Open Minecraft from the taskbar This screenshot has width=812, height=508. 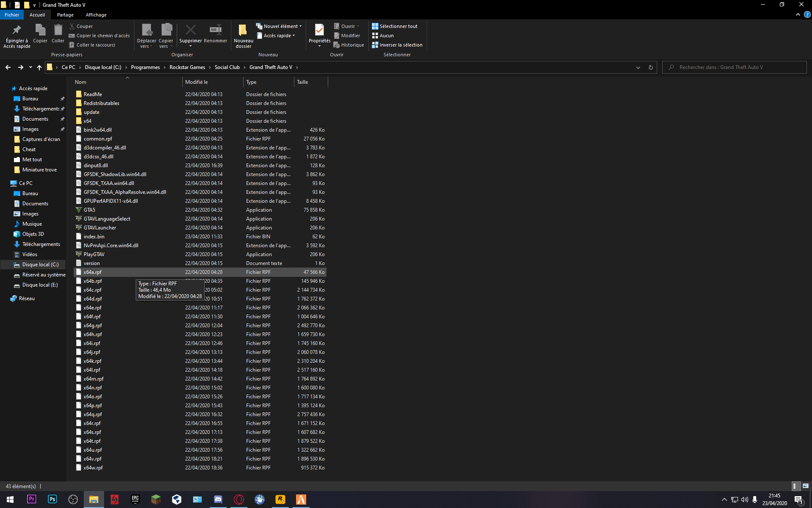pyautogui.click(x=156, y=500)
